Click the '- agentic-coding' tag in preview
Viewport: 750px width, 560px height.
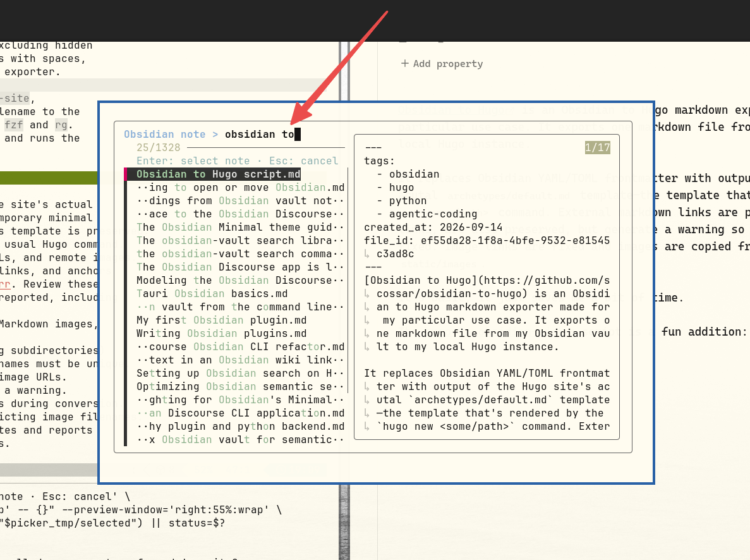426,214
